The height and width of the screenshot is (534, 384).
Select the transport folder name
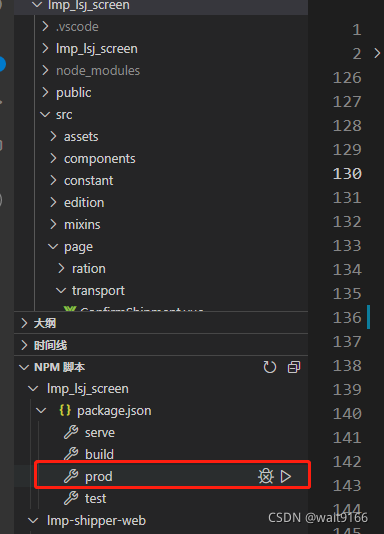[x=98, y=290]
